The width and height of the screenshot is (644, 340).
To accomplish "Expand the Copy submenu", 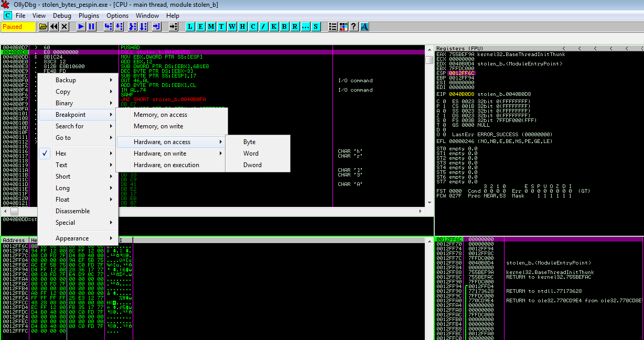I will [78, 92].
